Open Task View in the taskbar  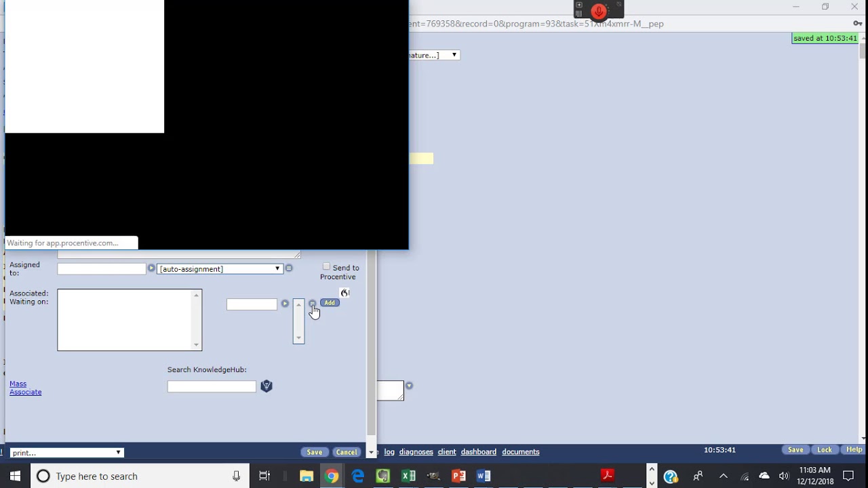click(264, 476)
